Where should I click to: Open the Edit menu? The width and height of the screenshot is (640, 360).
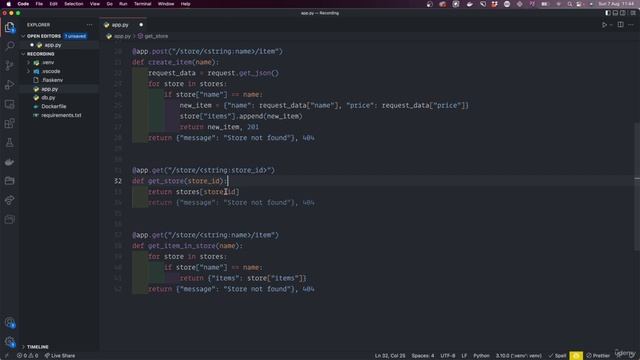53,4
